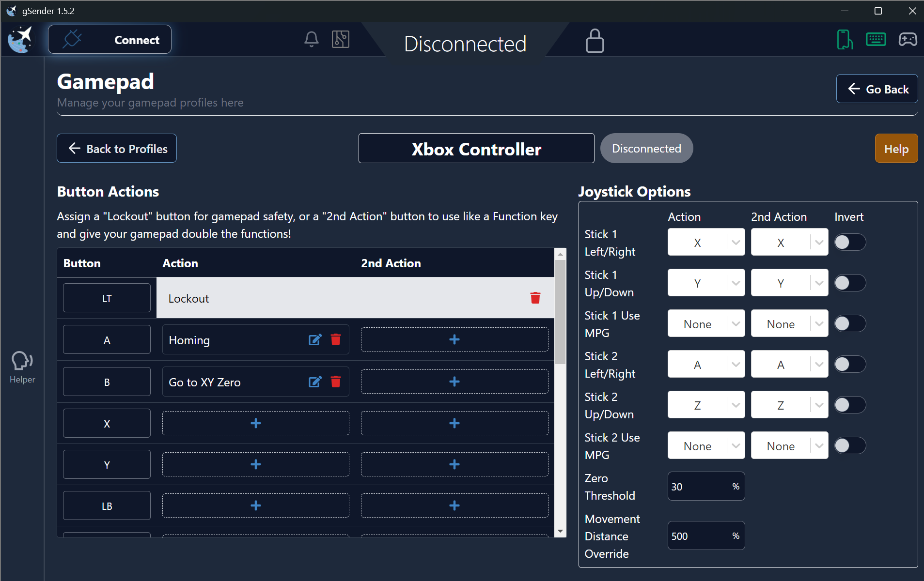Click the Lockout action row
This screenshot has width=924, height=581.
click(355, 298)
